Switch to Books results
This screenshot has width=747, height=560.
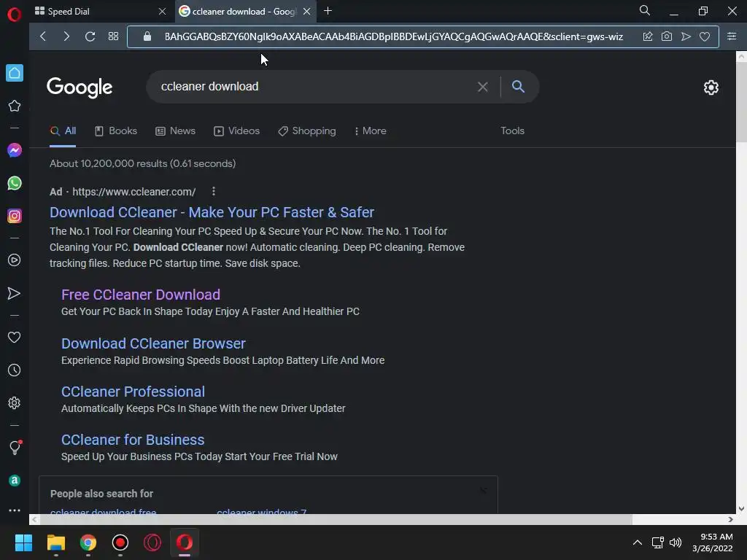coord(116,131)
